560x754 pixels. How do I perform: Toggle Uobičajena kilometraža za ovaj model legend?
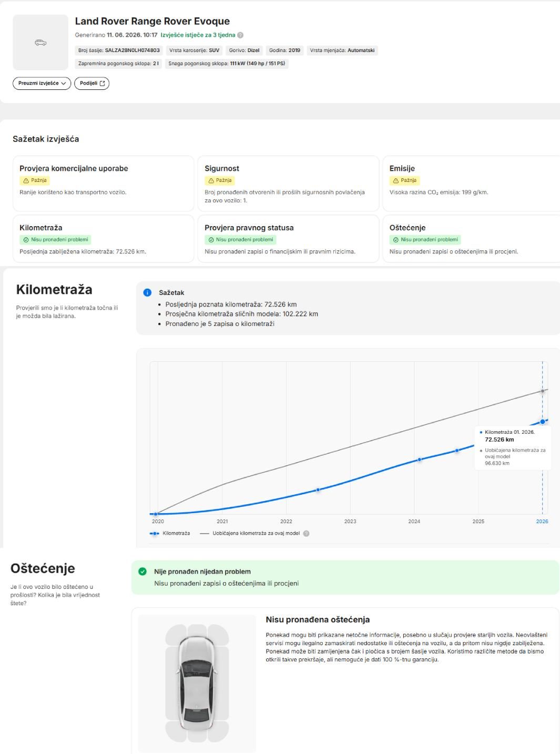tap(250, 533)
